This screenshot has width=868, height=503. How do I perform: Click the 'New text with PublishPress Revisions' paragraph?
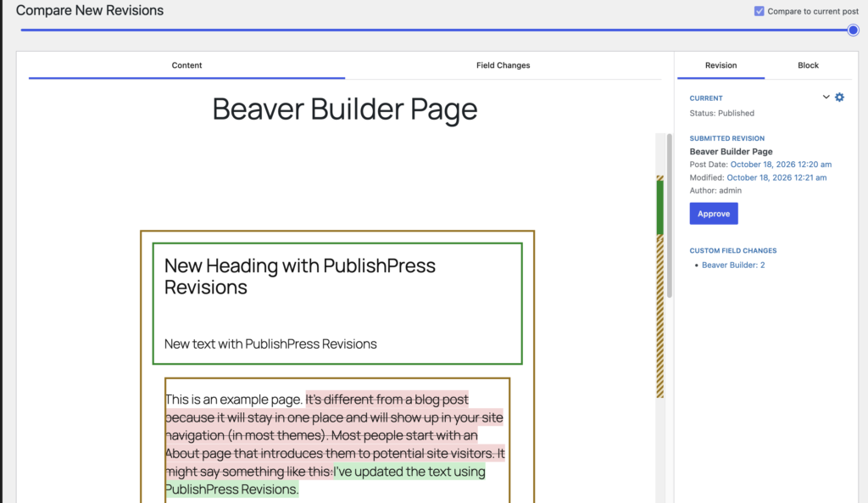[270, 344]
